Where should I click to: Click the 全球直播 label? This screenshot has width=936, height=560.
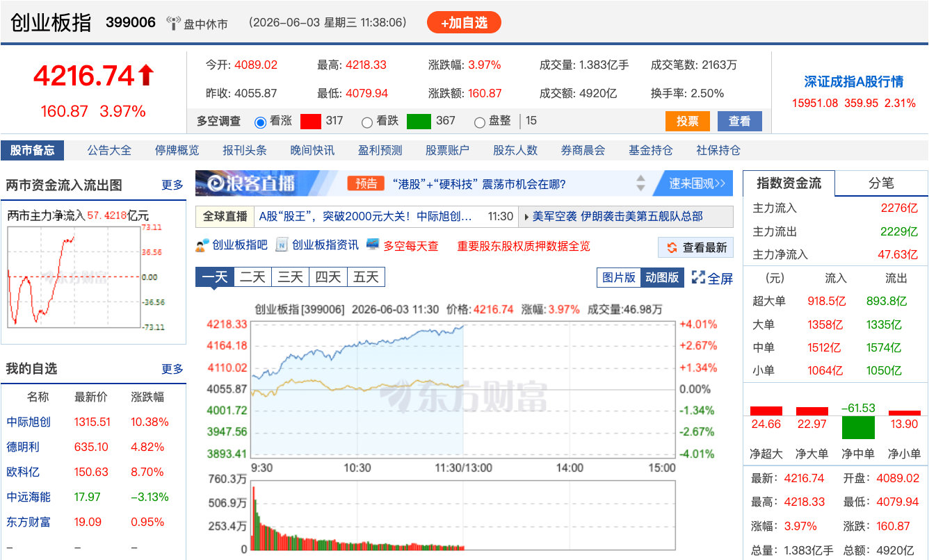tap(225, 216)
